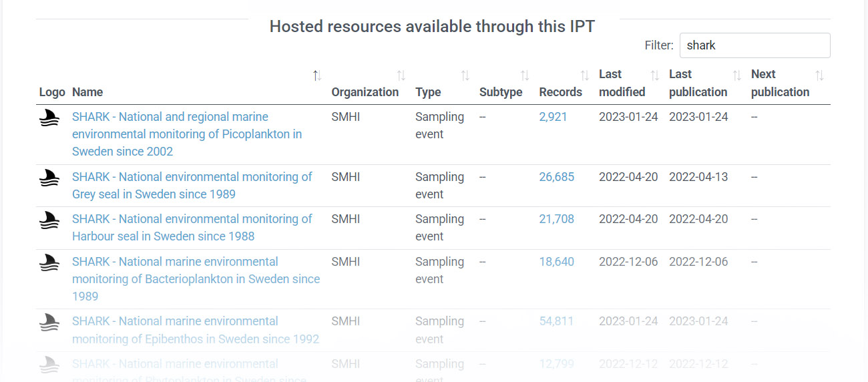Sort table by the Records column header

tap(560, 91)
